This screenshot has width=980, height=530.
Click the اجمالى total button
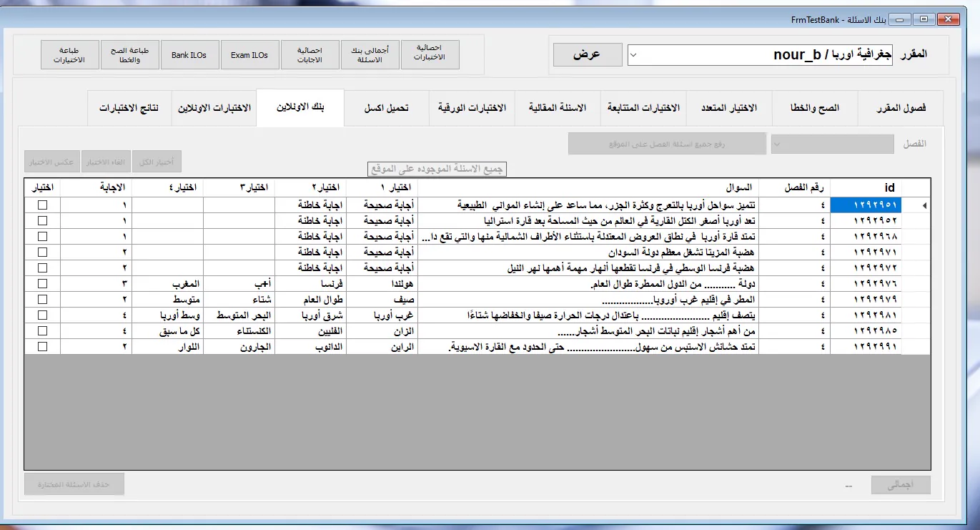[x=901, y=484]
